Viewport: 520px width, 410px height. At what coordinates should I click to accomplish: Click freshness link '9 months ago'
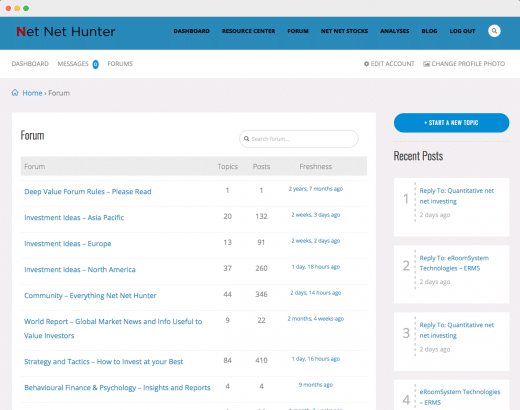(x=316, y=385)
